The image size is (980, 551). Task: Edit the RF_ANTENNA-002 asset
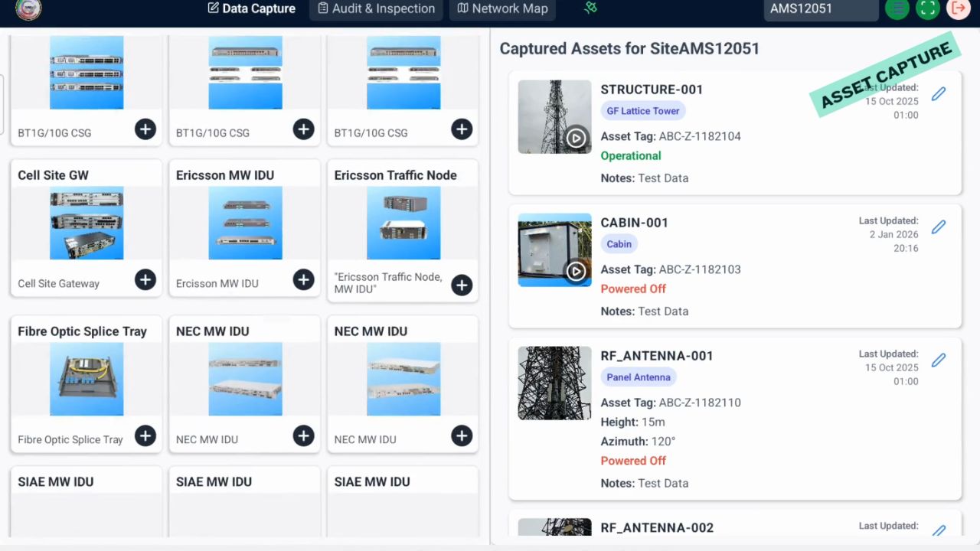939,530
